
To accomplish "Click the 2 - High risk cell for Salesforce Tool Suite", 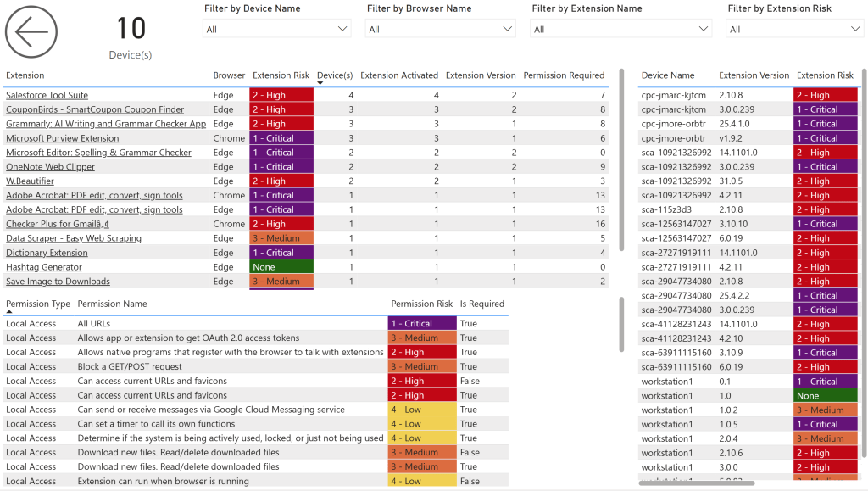I will [281, 95].
